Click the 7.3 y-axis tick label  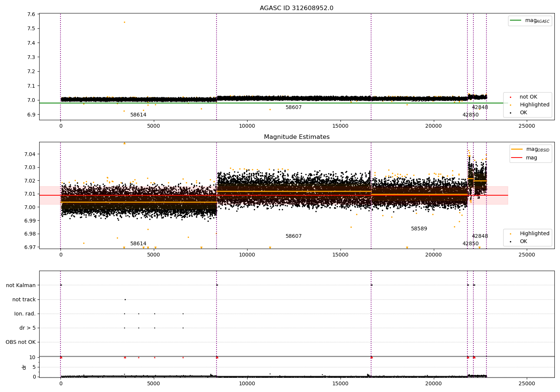click(x=31, y=57)
